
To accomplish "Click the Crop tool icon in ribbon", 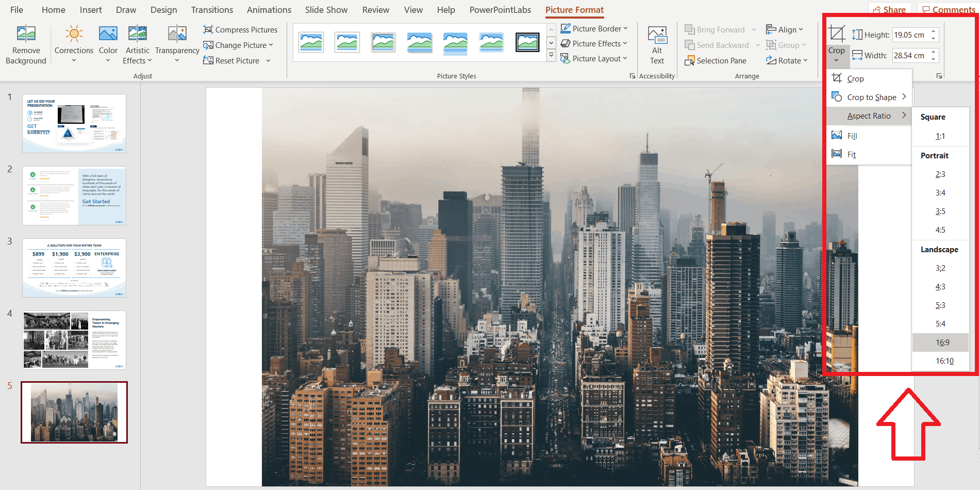I will (836, 34).
